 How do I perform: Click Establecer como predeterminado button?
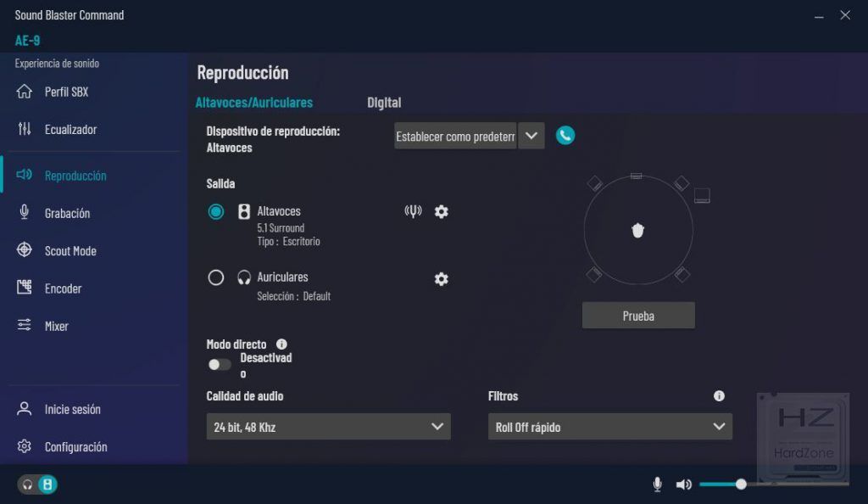coord(455,136)
